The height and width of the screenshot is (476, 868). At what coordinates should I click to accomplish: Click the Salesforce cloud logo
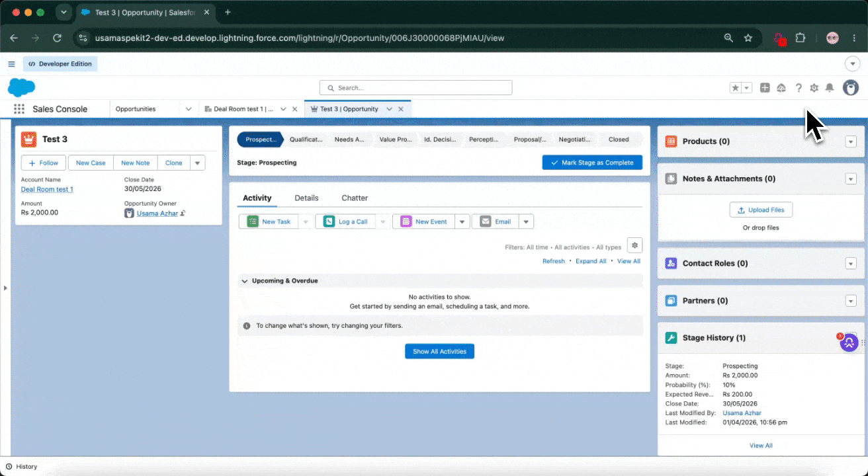[21, 87]
